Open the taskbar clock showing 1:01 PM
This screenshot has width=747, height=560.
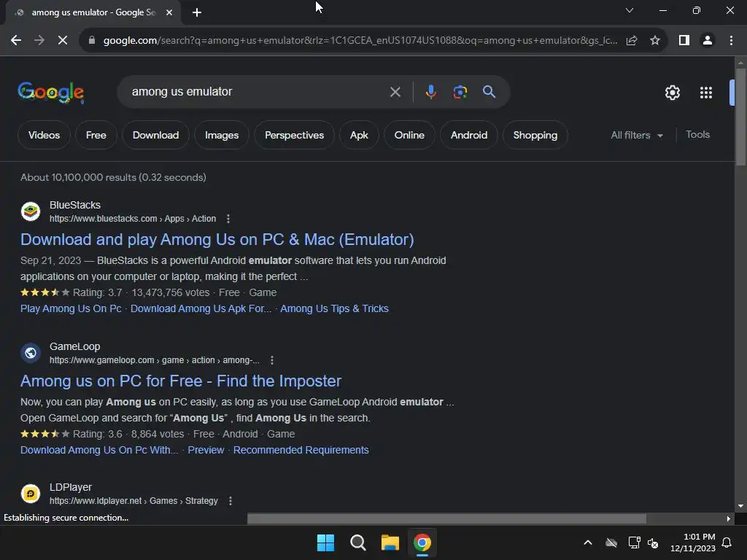(693, 542)
